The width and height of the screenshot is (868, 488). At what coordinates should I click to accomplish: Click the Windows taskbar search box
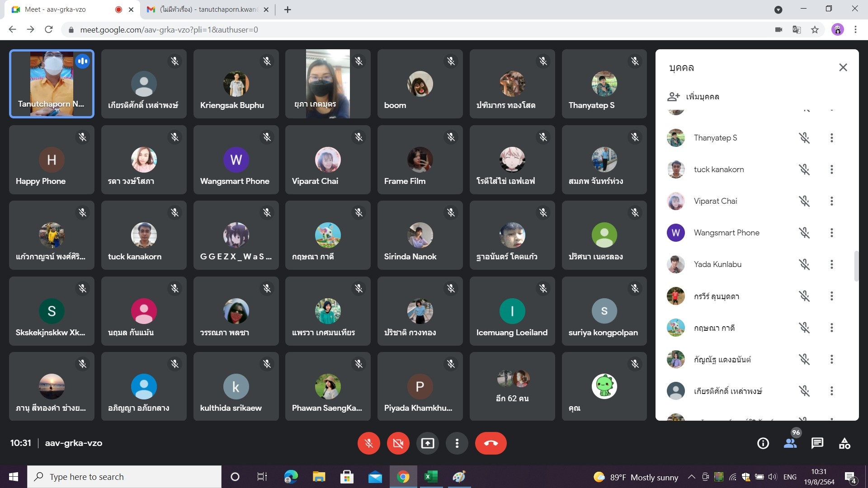point(124,477)
